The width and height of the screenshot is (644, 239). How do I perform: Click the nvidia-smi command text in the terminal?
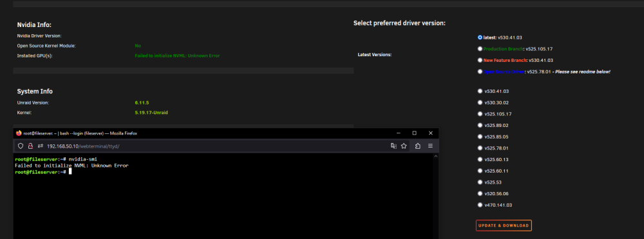(83, 159)
